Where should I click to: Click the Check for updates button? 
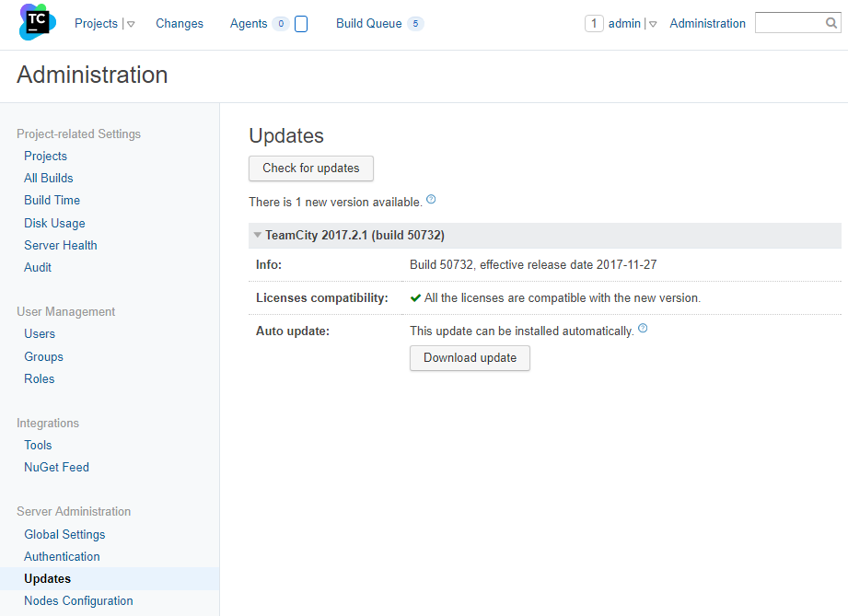coord(311,169)
